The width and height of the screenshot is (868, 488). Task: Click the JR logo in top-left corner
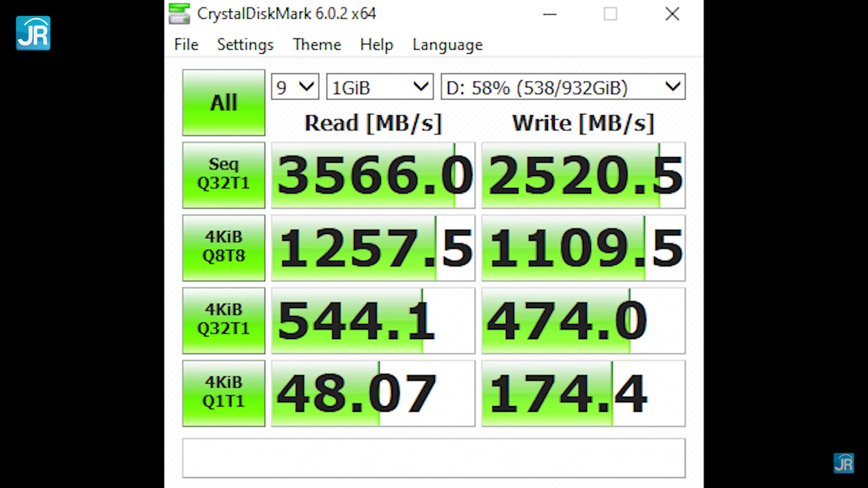pyautogui.click(x=33, y=33)
